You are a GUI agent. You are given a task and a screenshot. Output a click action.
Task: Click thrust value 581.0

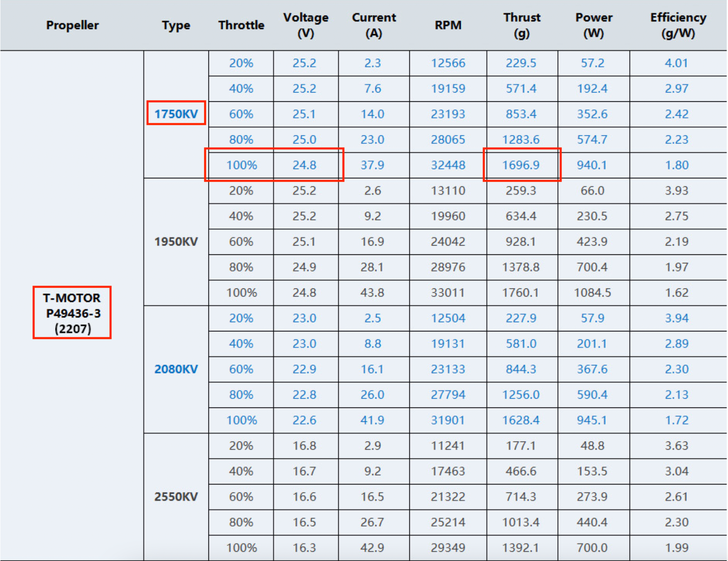(521, 344)
